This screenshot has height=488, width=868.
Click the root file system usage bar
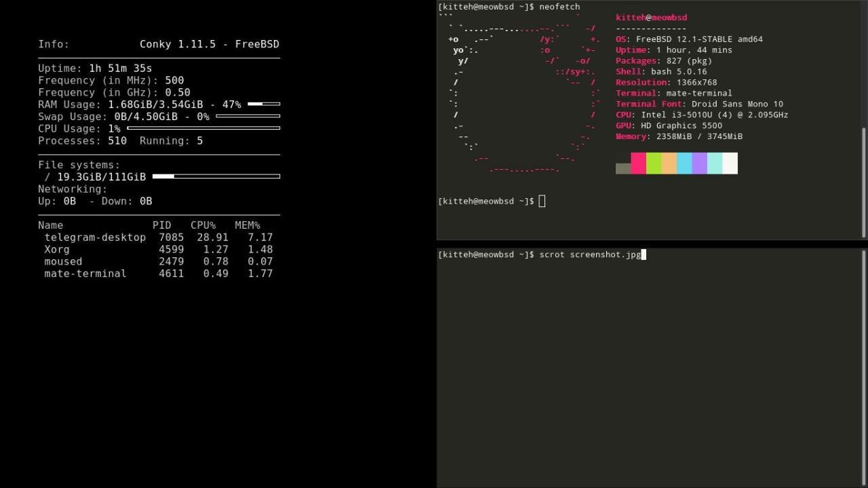[216, 176]
